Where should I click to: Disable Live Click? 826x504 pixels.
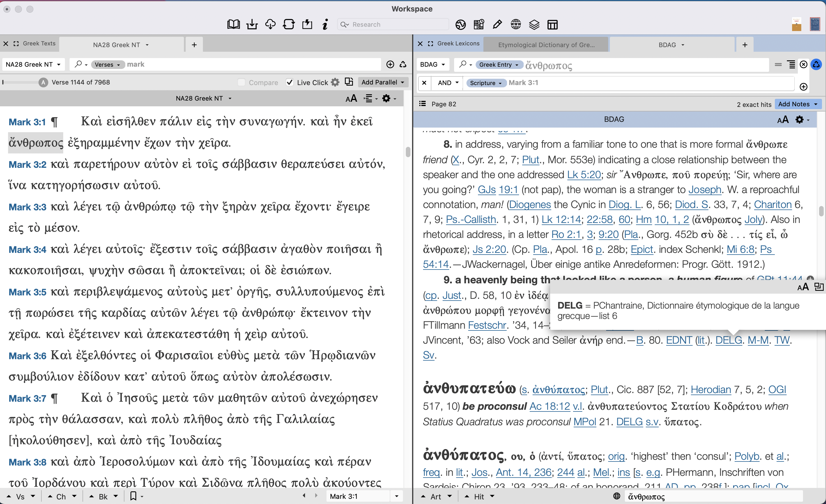point(289,82)
